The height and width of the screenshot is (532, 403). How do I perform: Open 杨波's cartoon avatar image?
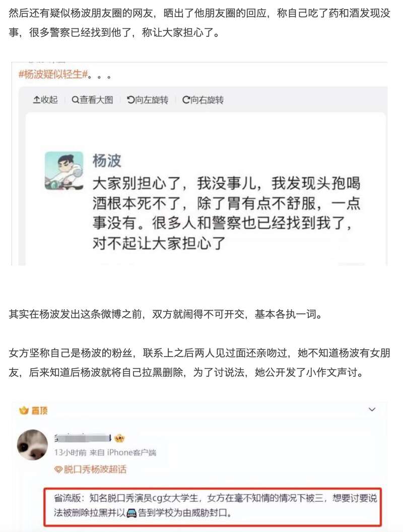[x=64, y=170]
